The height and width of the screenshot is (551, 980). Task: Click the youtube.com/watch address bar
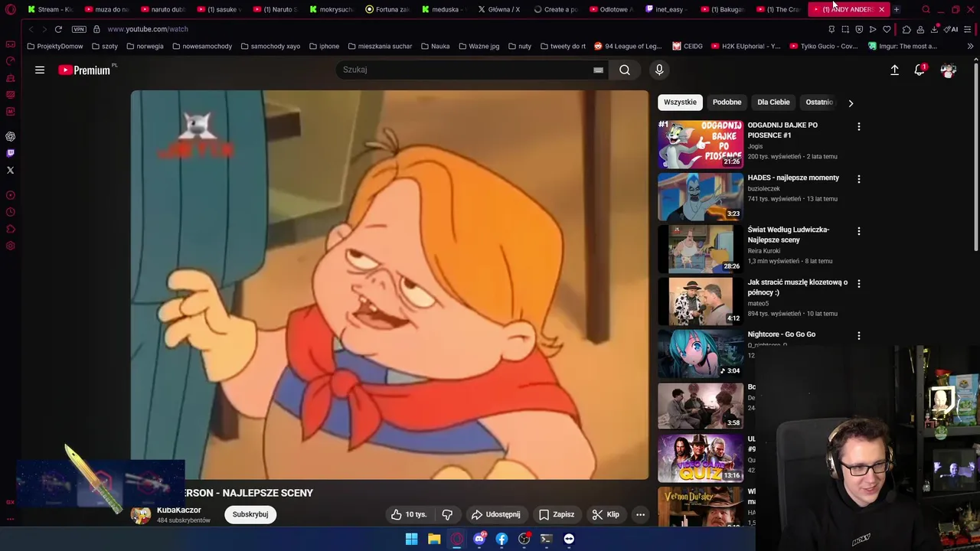tap(147, 29)
